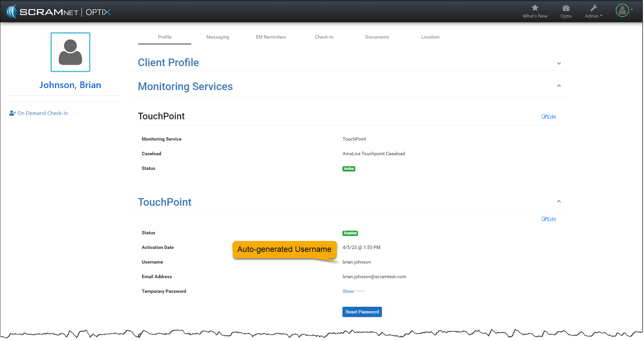Screen dimensions: 644x341
Task: Switch to the Messaging tab
Action: pos(218,37)
